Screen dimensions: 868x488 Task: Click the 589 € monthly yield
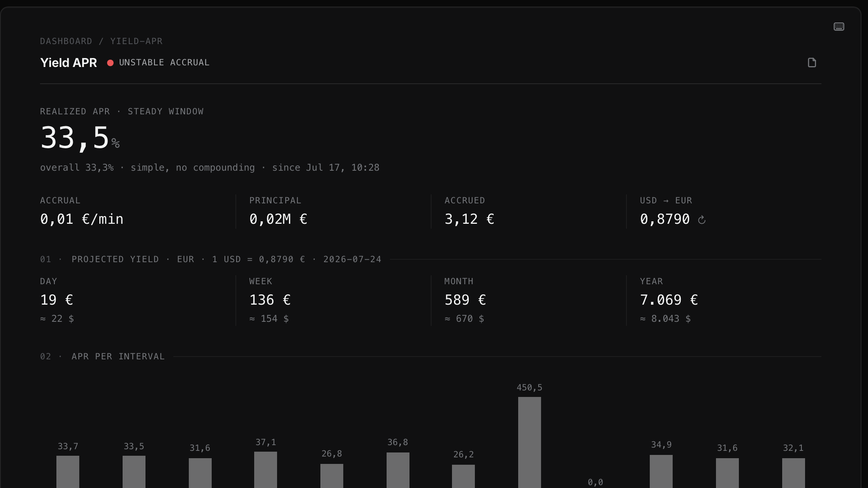point(465,300)
